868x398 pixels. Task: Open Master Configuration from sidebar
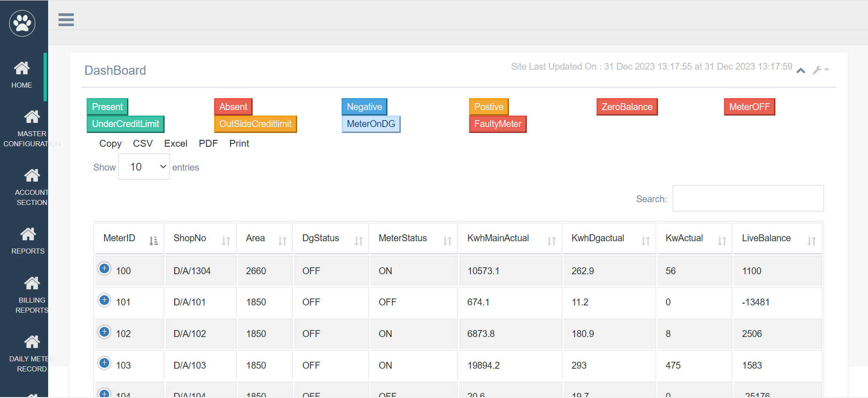coord(31,128)
